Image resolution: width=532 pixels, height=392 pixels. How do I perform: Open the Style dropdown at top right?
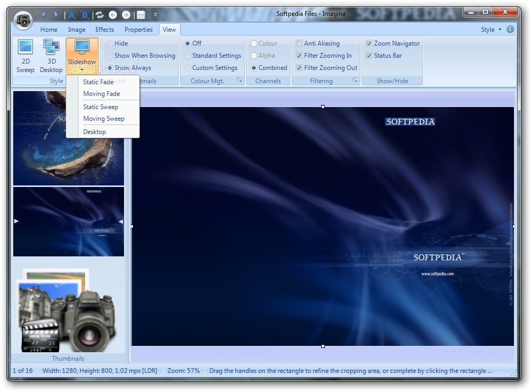point(491,30)
